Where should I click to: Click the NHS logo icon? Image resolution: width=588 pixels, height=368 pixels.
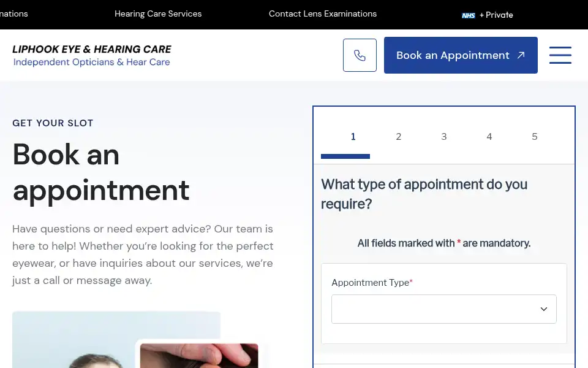(468, 15)
